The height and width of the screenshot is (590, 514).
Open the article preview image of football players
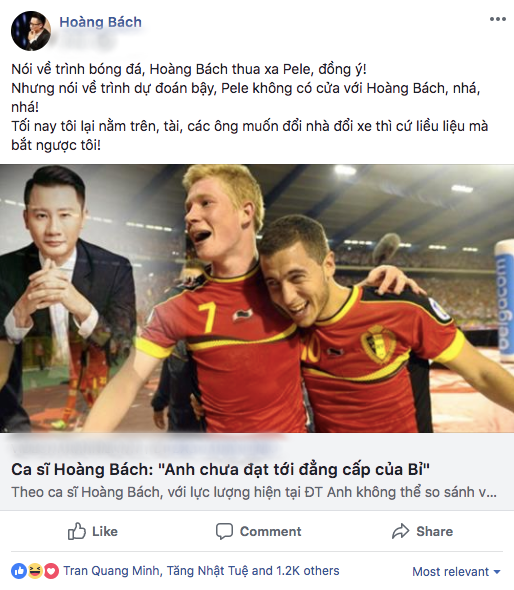(257, 298)
